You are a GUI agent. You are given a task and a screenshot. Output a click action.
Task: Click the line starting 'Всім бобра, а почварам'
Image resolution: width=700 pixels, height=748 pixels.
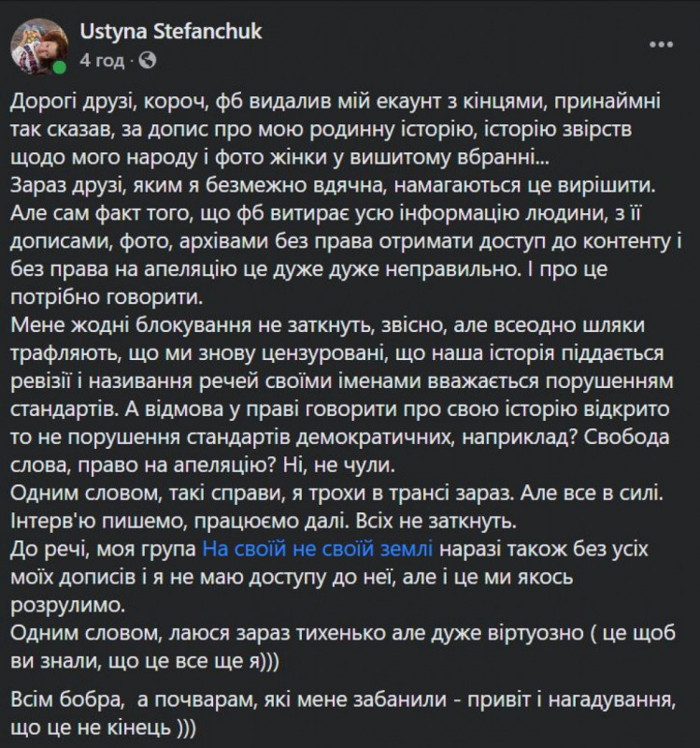(x=343, y=699)
